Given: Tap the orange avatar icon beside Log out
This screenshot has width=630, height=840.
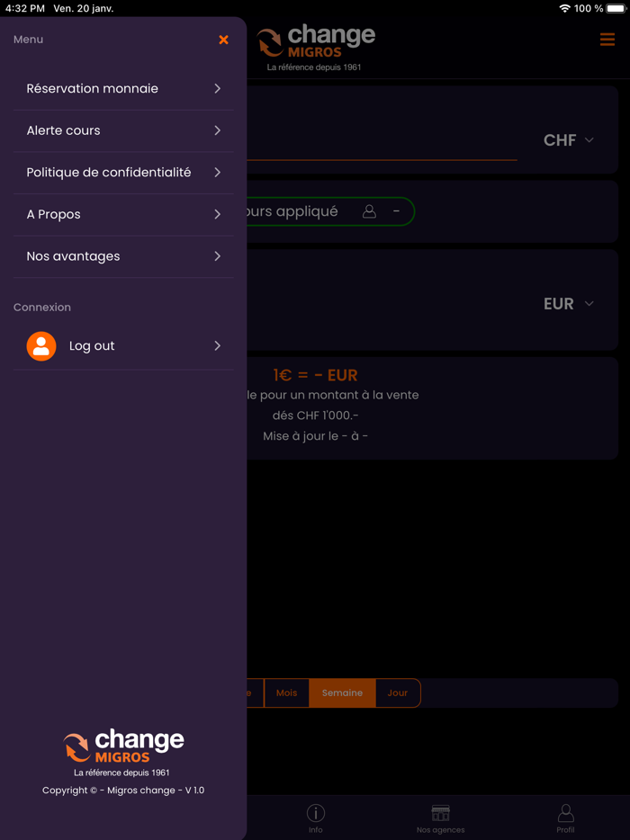Looking at the screenshot, I should (x=40, y=345).
